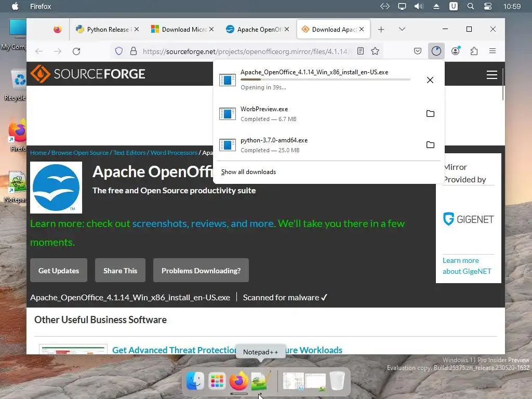Open the Control Center toggles icon
Viewport: 532px width, 399px height.
coord(488,6)
